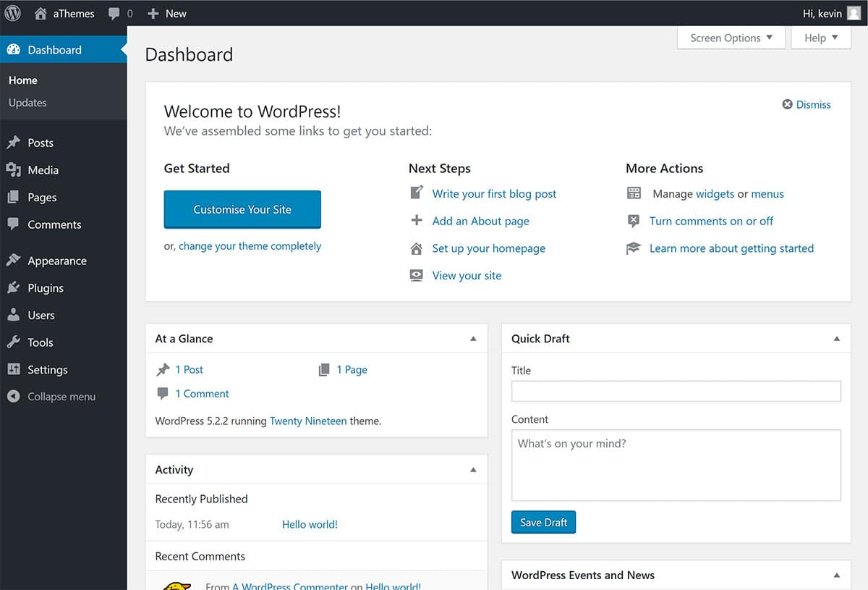
Task: Click the Dismiss link in welcome panel
Action: (x=814, y=104)
